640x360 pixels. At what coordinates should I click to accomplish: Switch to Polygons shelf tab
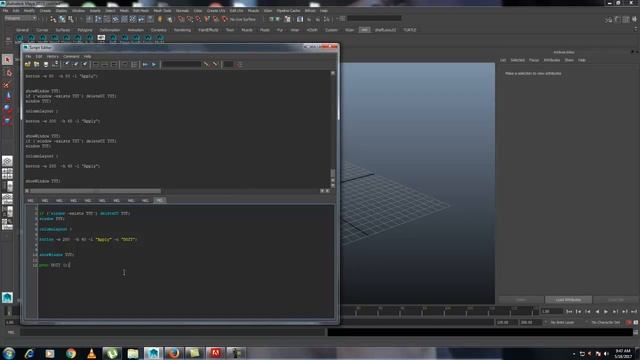[x=85, y=30]
